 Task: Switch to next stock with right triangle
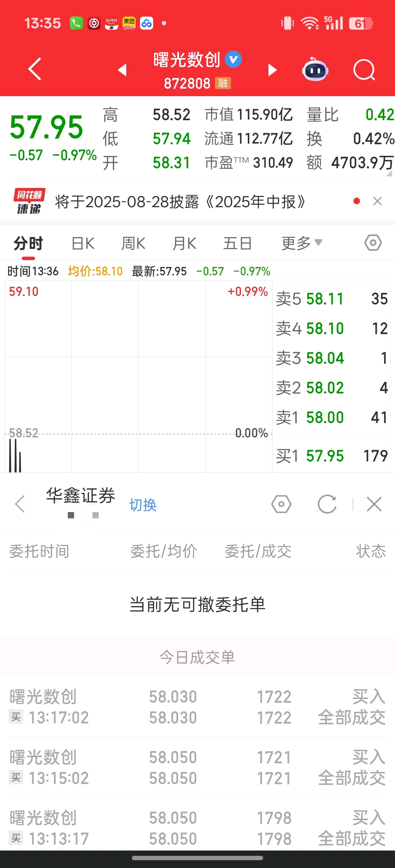[272, 70]
